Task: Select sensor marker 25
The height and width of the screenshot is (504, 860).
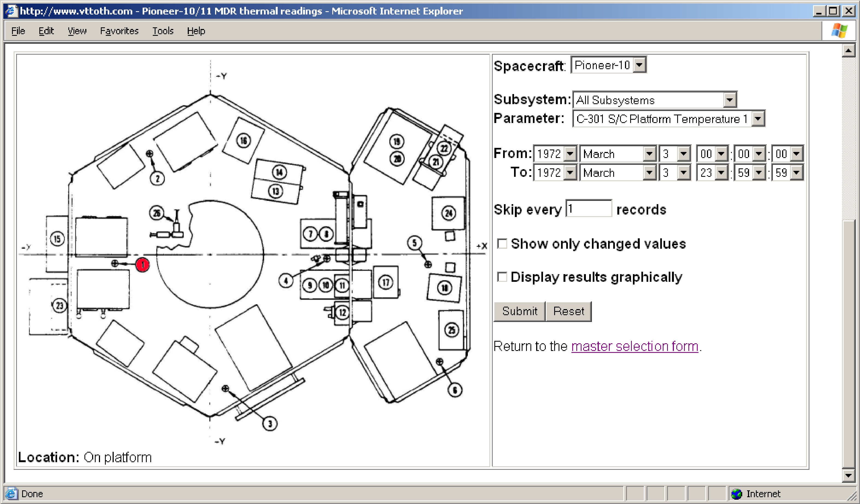Action: pyautogui.click(x=451, y=330)
